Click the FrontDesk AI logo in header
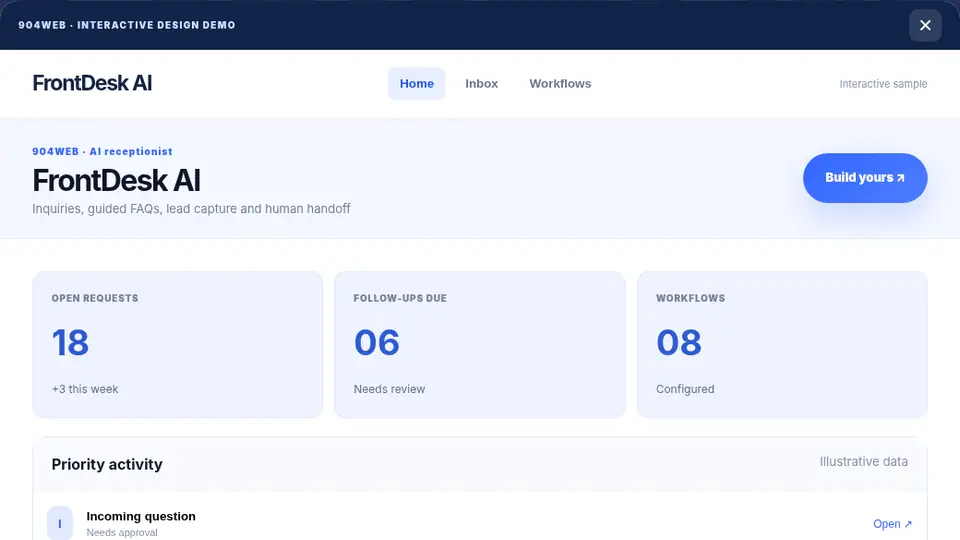Screen dimensions: 960x540 coord(92,83)
